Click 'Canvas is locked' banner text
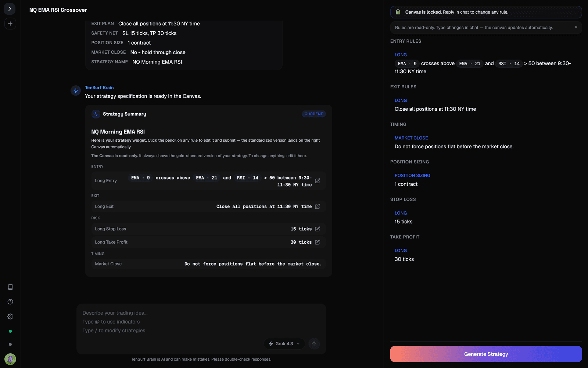This screenshot has width=588, height=368. click(x=456, y=12)
